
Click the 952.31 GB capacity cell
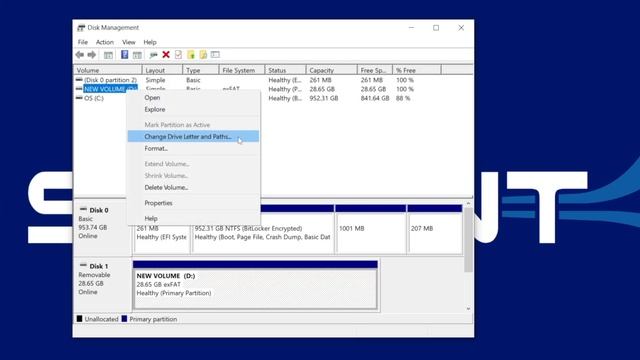point(324,98)
